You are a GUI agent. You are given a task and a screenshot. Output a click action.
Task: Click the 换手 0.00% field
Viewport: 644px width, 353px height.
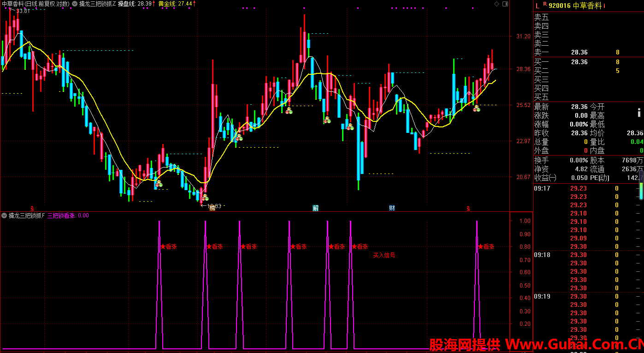click(x=561, y=160)
